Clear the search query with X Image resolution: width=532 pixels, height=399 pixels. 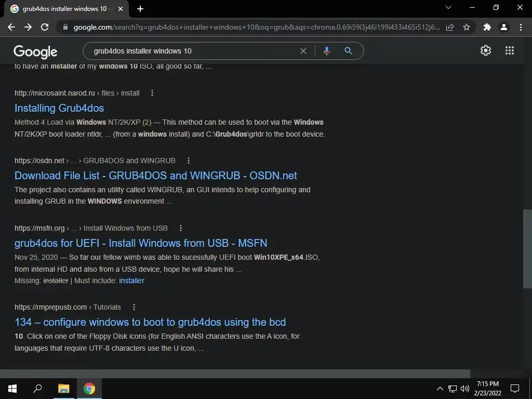[x=303, y=51]
